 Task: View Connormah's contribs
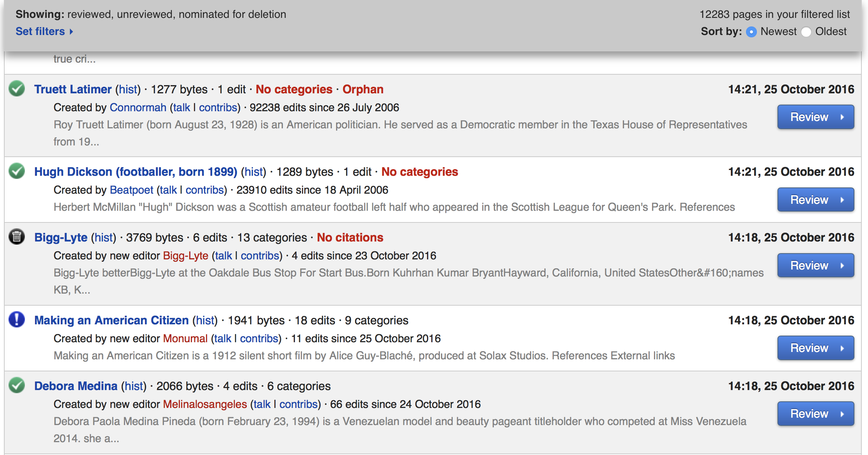click(218, 107)
